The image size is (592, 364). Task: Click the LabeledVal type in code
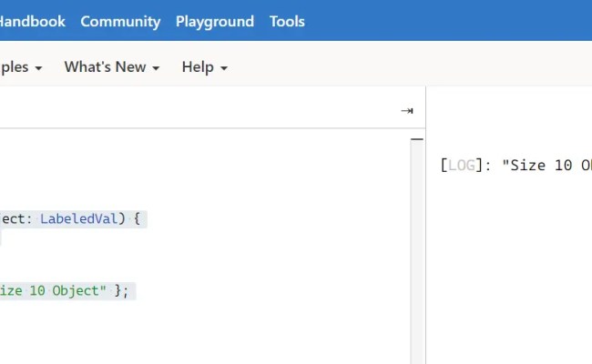pyautogui.click(x=79, y=218)
